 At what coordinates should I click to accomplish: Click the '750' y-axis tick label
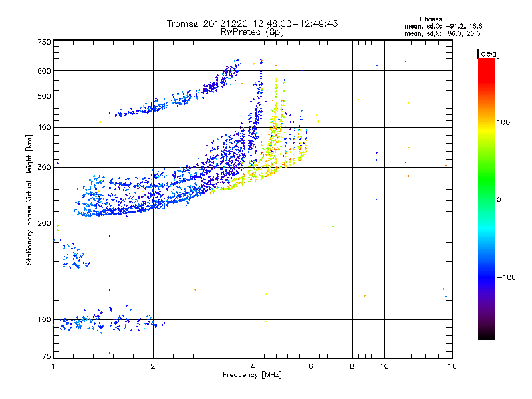[44, 42]
